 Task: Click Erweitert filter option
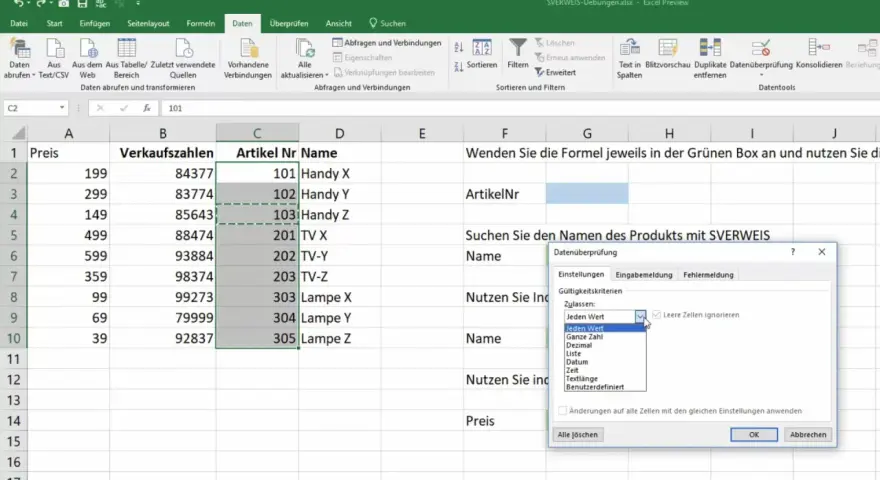tap(556, 72)
